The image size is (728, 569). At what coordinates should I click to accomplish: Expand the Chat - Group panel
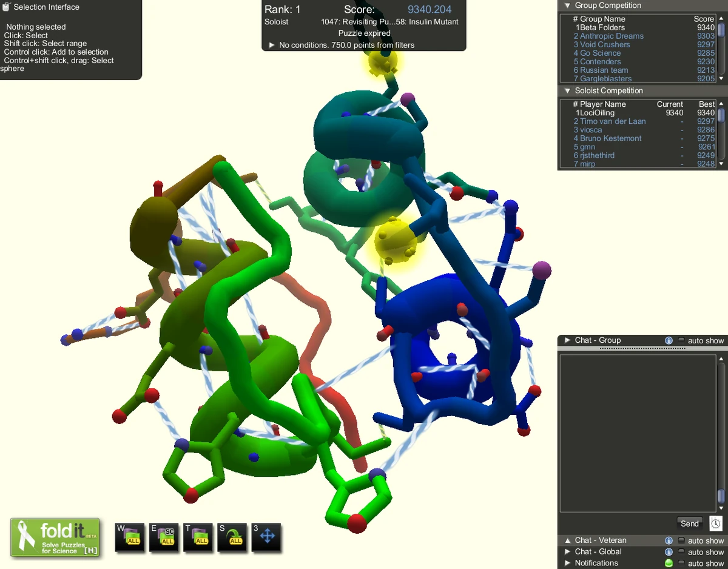point(568,340)
